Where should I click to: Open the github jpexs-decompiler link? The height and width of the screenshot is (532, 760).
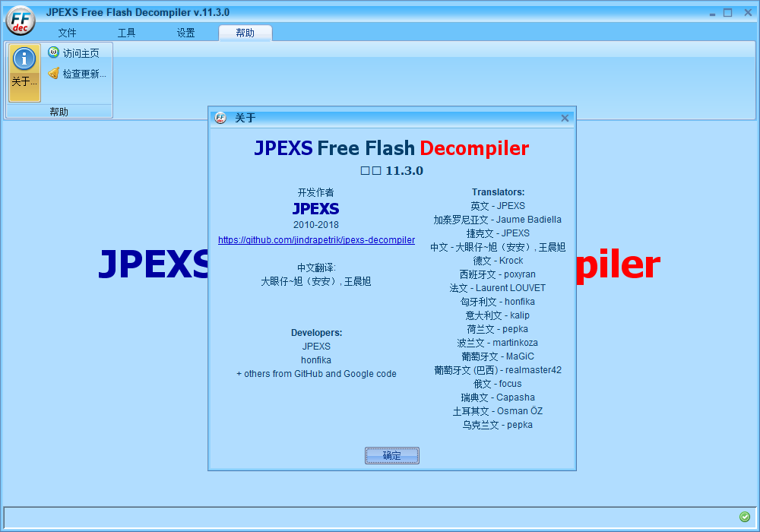tap(316, 240)
